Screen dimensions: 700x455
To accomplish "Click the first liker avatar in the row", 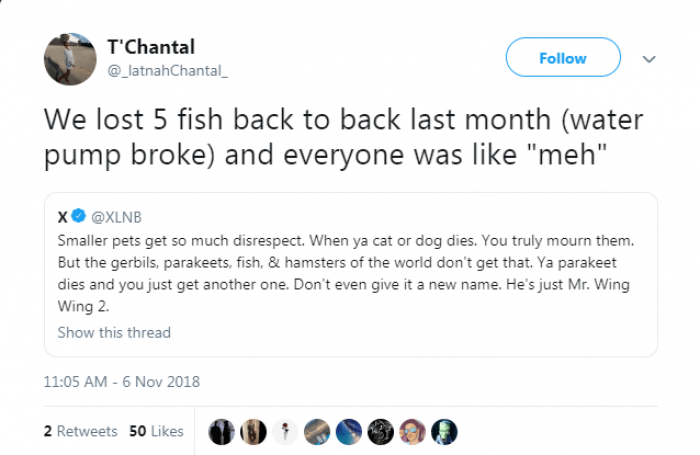I will 222,431.
